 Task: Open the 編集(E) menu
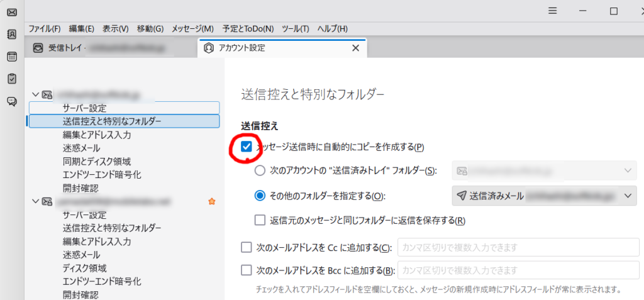click(x=81, y=29)
